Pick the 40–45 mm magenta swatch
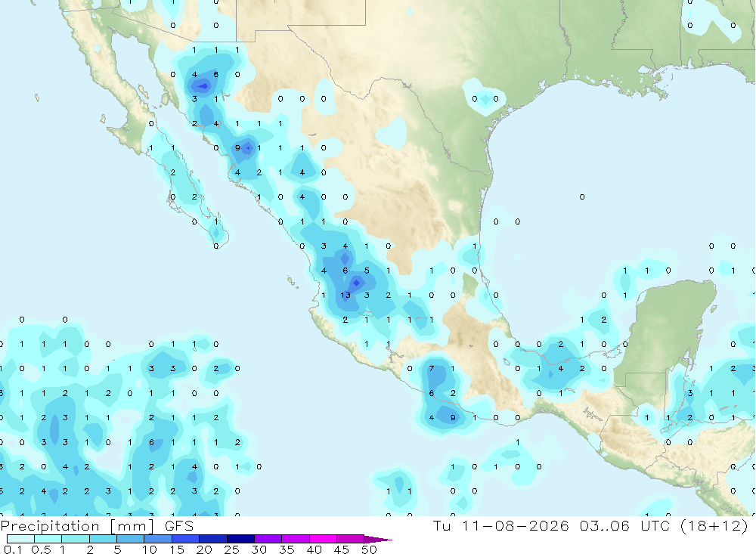Image resolution: width=756 pixels, height=554 pixels. point(323,539)
